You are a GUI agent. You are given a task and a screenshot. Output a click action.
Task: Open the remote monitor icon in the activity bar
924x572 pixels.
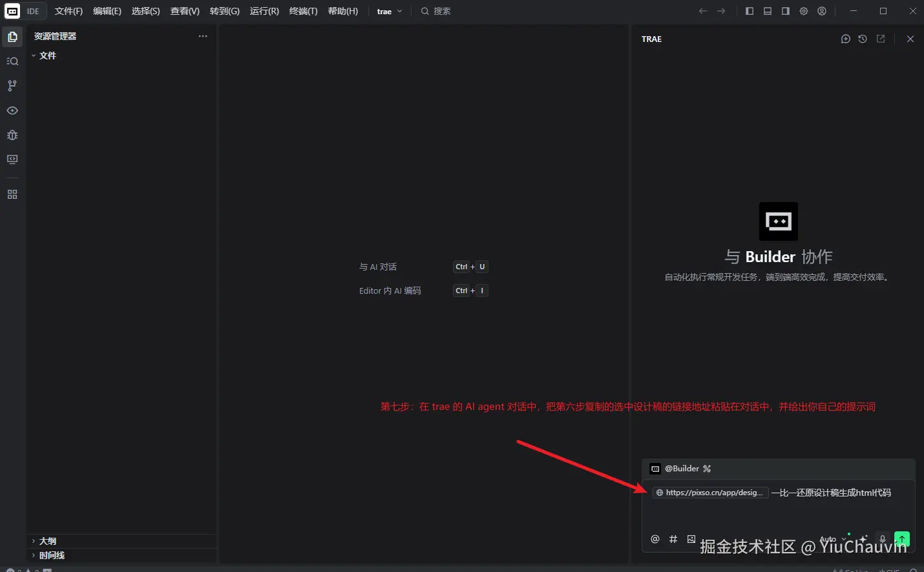tap(12, 159)
